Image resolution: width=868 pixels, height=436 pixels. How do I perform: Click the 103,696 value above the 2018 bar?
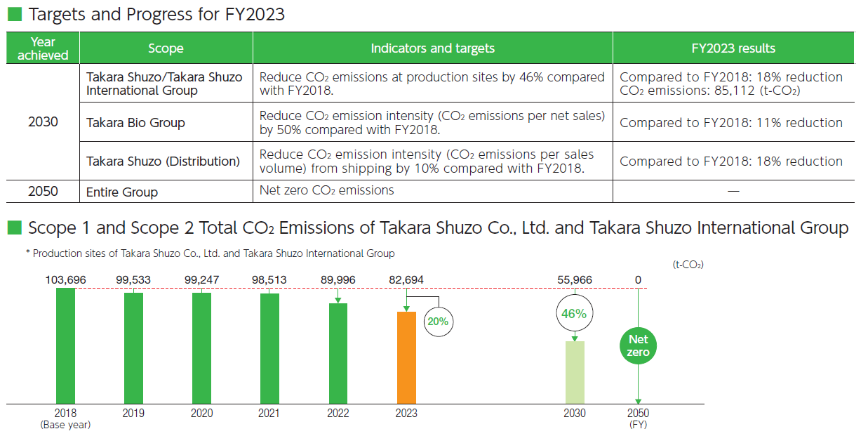(x=65, y=279)
